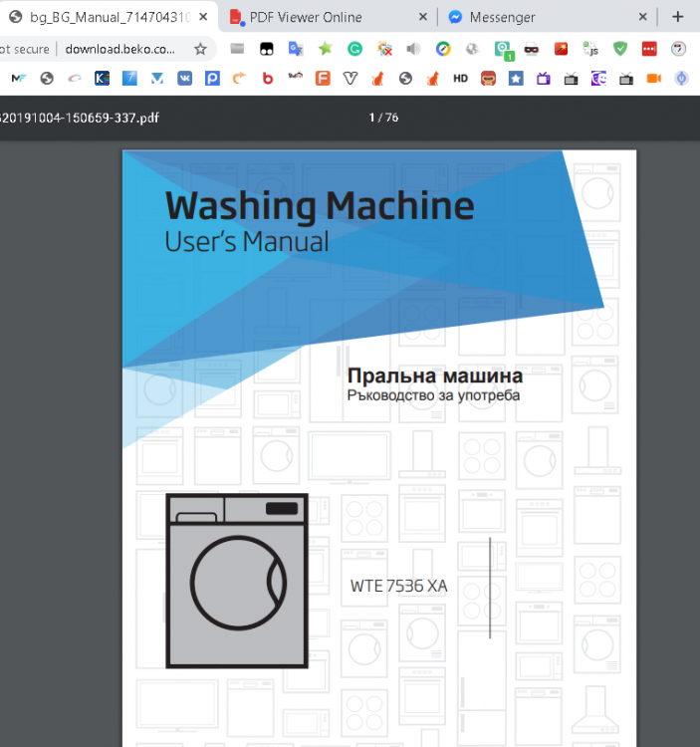
Task: Bookmark this page with the star icon
Action: coord(200,49)
